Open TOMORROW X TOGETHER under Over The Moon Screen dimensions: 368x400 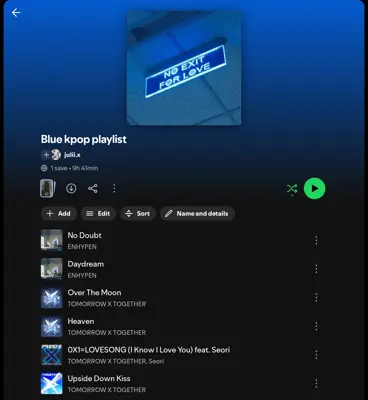pos(107,304)
